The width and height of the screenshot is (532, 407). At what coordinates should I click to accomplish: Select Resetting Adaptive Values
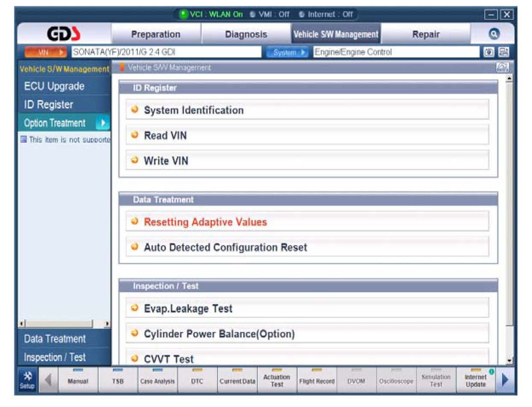[x=205, y=222]
